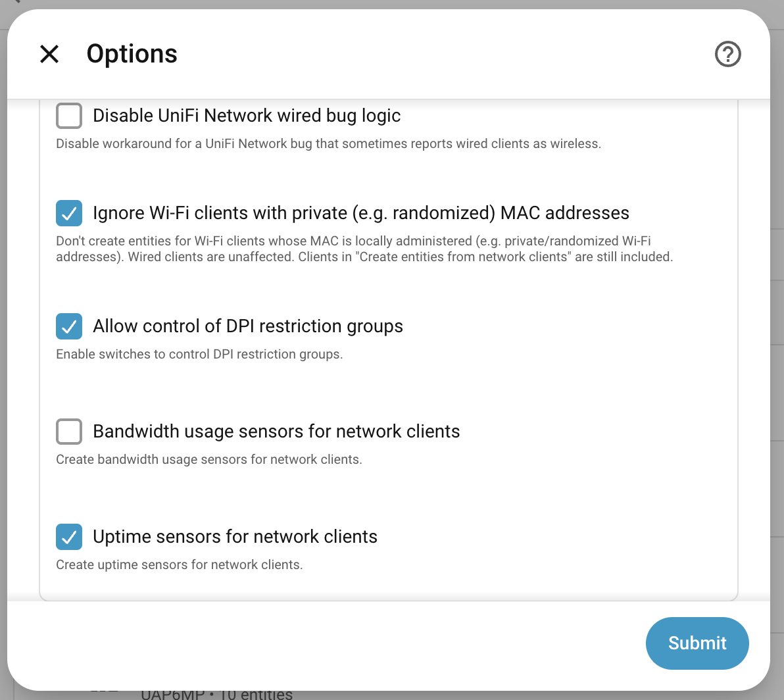
Task: Click the 'Uptime sensors for network clients' label
Action: point(235,536)
